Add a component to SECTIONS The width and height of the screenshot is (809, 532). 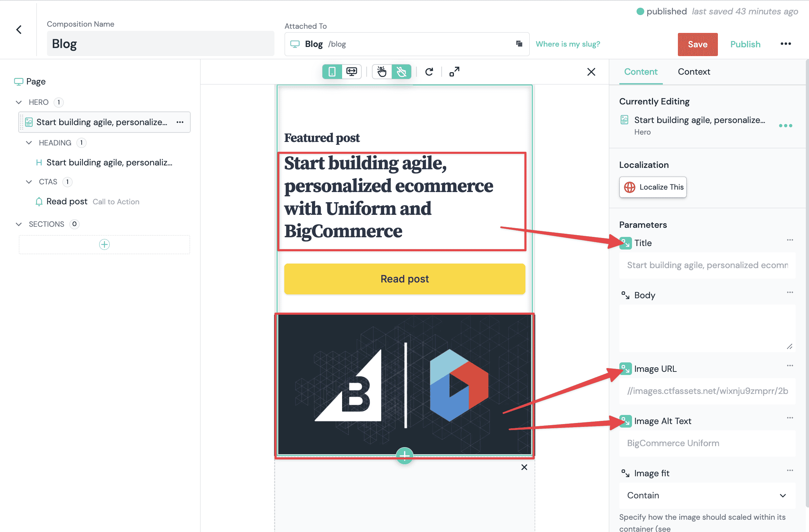pyautogui.click(x=104, y=244)
